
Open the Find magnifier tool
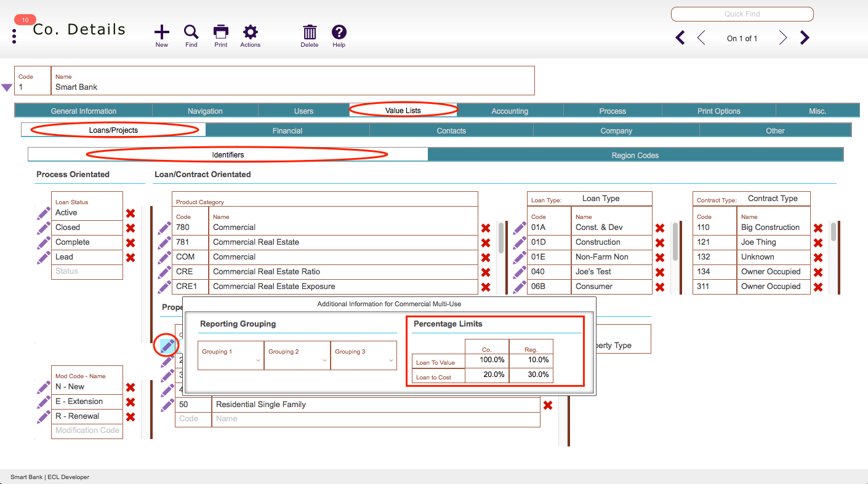(191, 32)
